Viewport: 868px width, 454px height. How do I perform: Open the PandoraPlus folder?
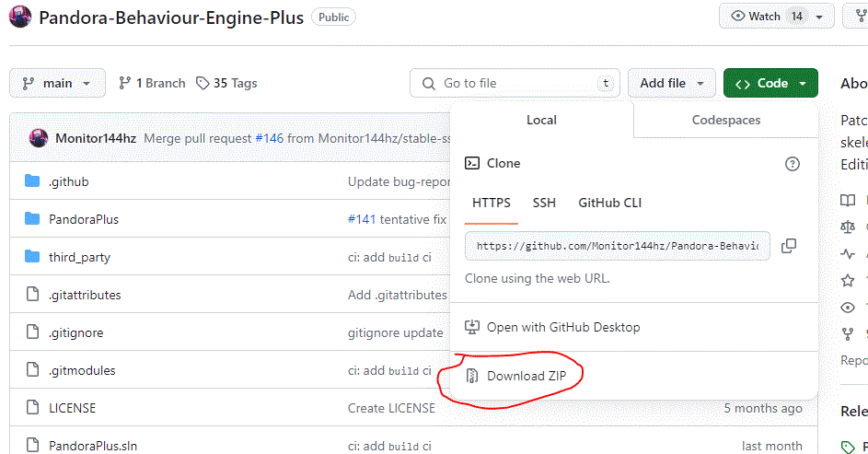click(83, 219)
